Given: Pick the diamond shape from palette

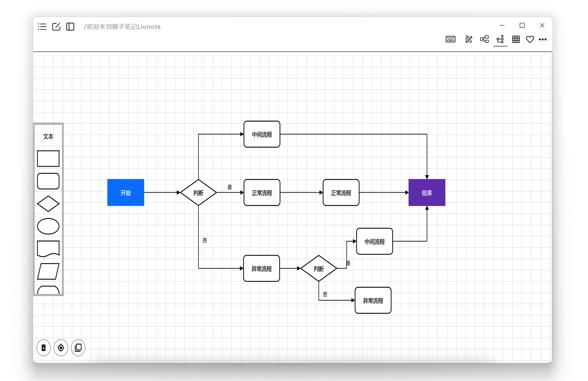Looking at the screenshot, I should coord(48,204).
